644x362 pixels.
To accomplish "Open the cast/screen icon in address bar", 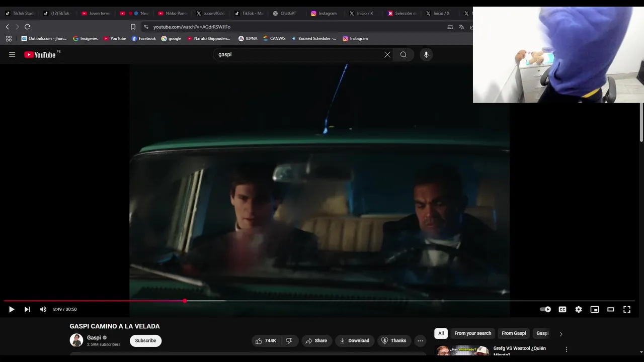I will pos(450,27).
